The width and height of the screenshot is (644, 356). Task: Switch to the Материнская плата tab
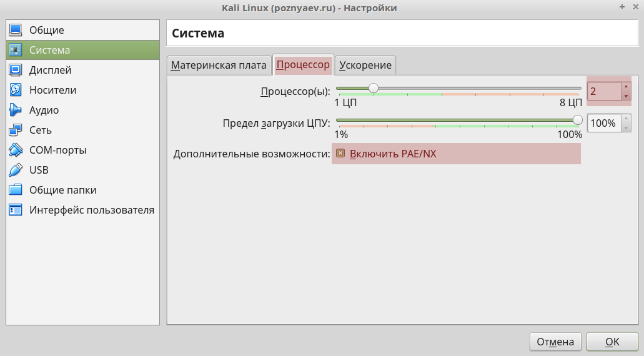[x=219, y=66]
